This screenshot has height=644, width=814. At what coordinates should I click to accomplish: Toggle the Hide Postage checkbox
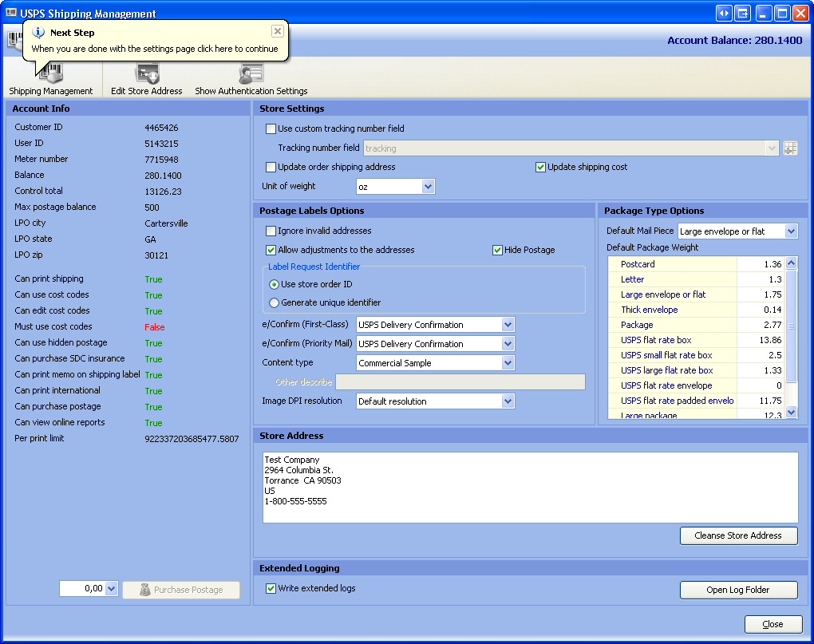(498, 250)
